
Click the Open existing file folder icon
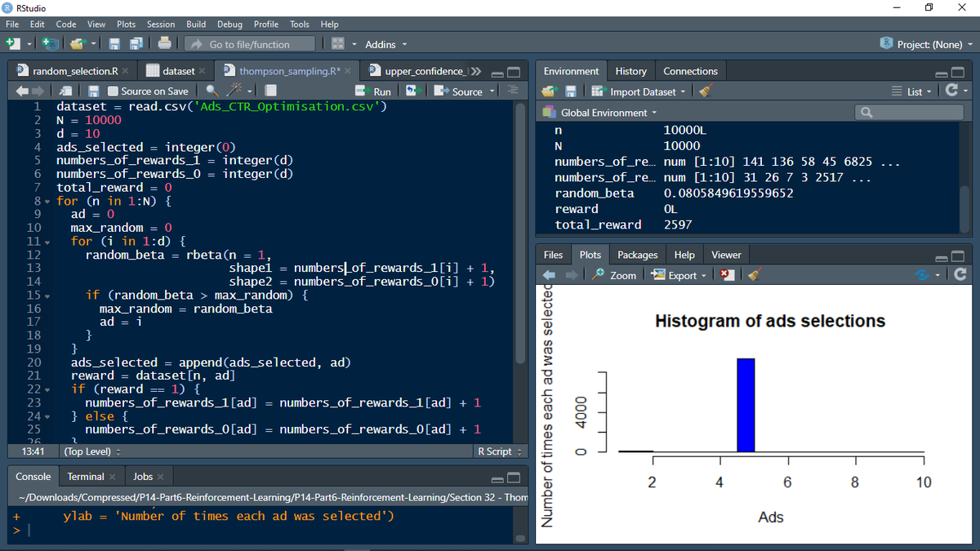click(78, 44)
